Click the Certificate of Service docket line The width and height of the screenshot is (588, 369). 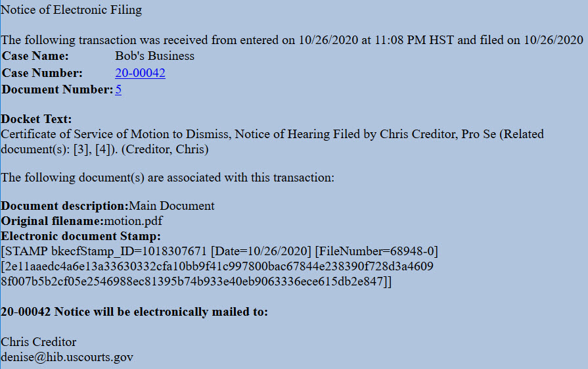272,134
